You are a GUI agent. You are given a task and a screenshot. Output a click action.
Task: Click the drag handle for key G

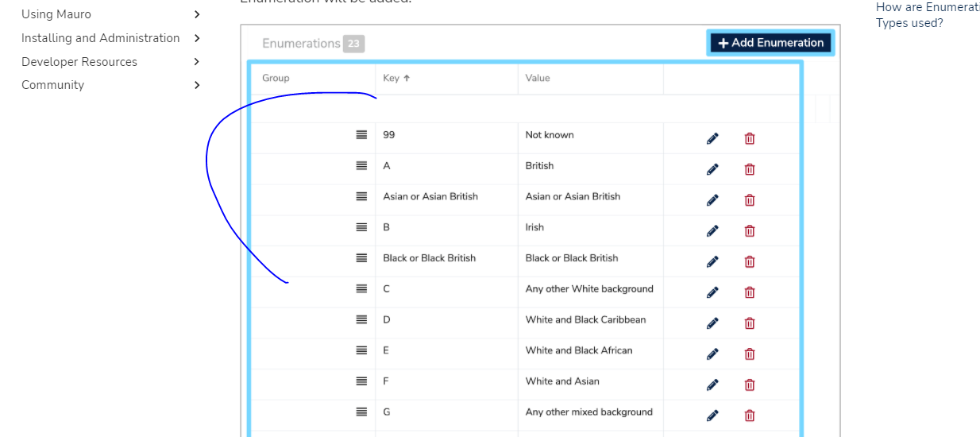pos(361,412)
